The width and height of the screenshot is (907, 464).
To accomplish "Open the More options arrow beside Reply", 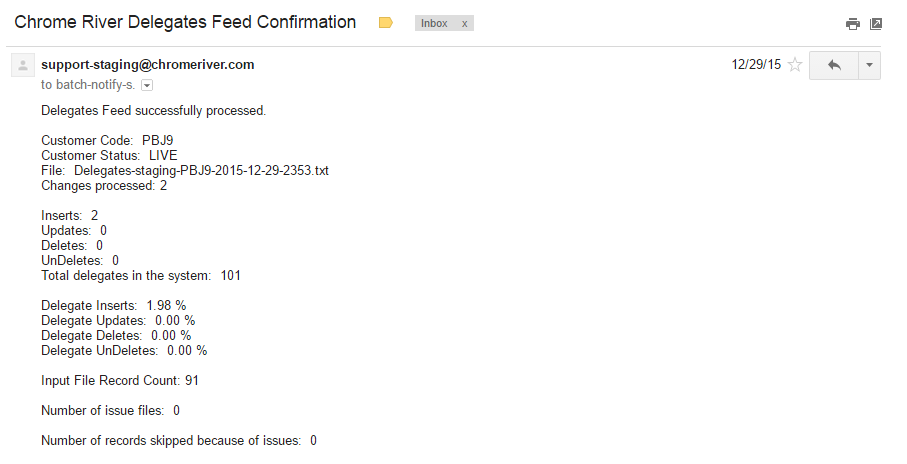I will [x=868, y=65].
